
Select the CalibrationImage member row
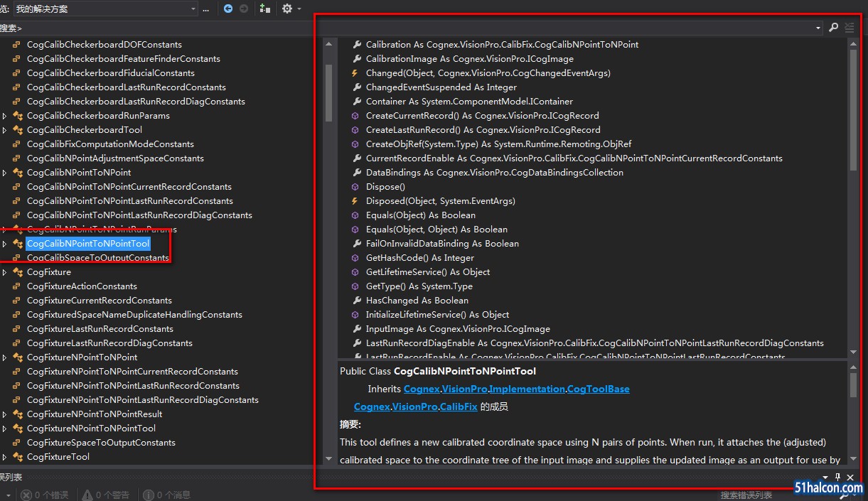pyautogui.click(x=469, y=59)
